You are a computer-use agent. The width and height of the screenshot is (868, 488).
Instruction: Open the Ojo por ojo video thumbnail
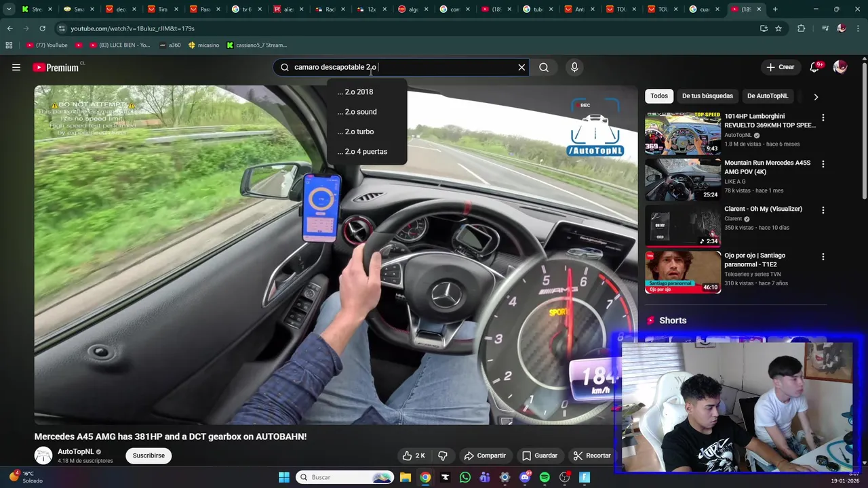[x=683, y=272]
